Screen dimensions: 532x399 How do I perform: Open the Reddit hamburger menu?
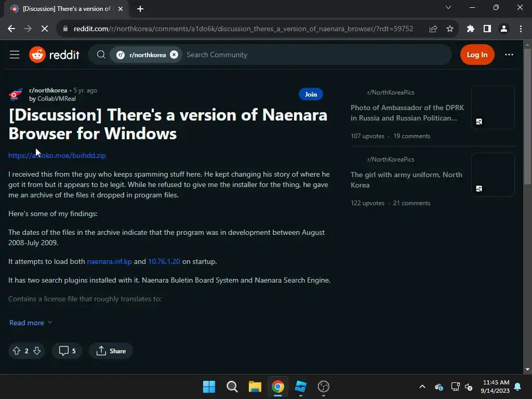click(x=14, y=55)
